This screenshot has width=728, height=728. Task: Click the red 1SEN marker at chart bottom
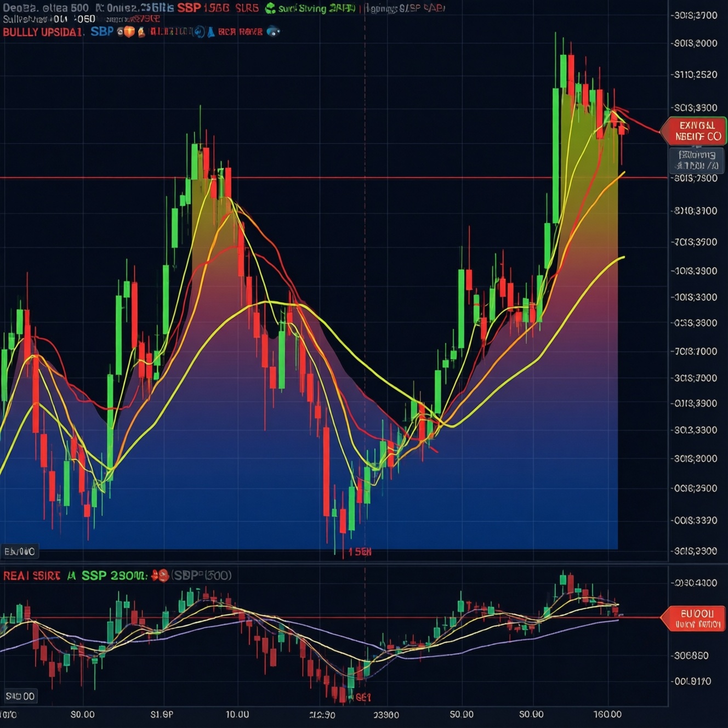click(360, 551)
